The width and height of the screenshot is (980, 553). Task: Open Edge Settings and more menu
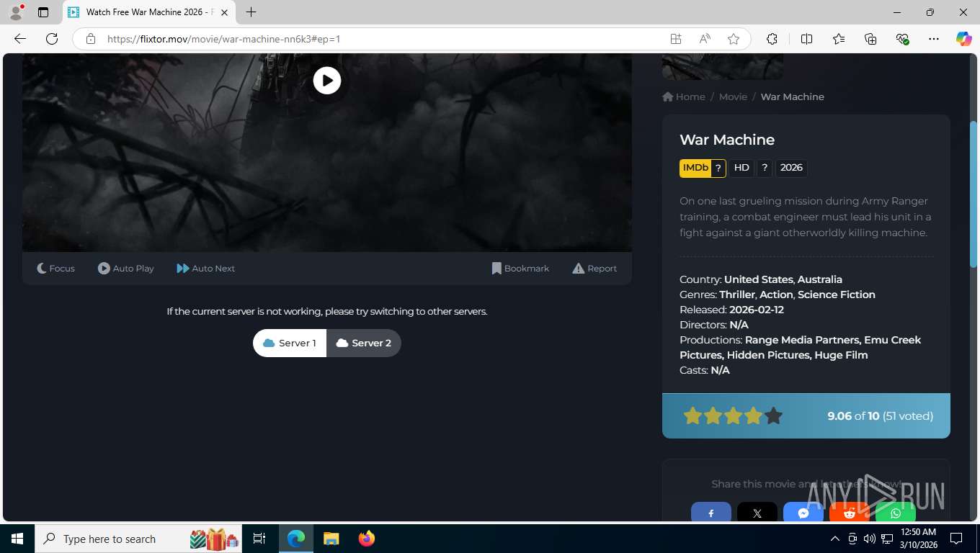point(934,39)
